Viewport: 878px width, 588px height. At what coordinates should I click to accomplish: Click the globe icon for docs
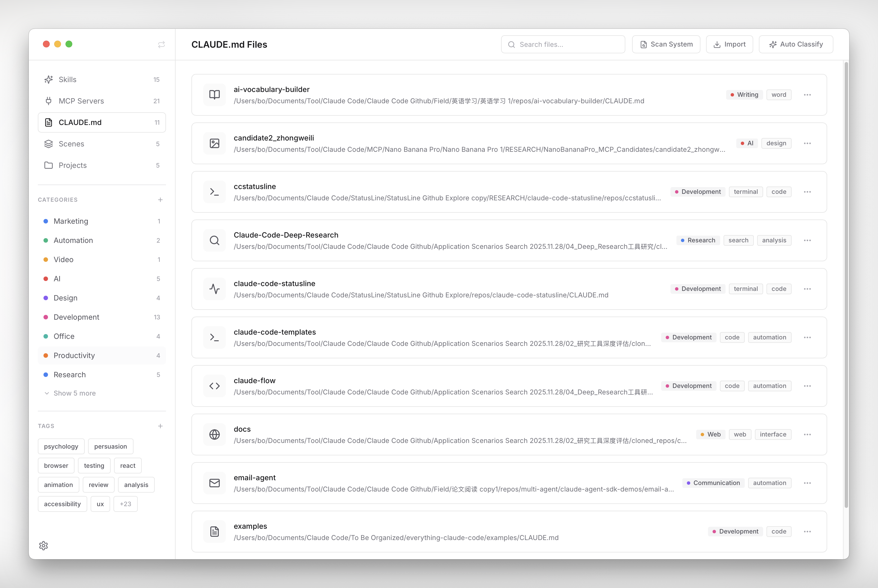(214, 435)
